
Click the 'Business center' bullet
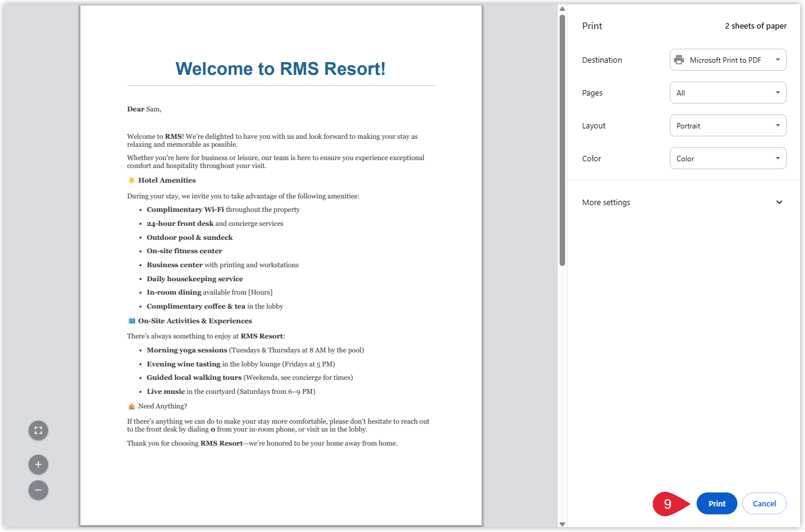pos(222,265)
